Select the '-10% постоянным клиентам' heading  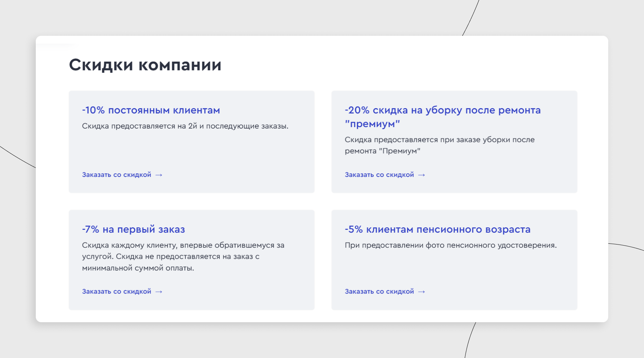point(151,110)
